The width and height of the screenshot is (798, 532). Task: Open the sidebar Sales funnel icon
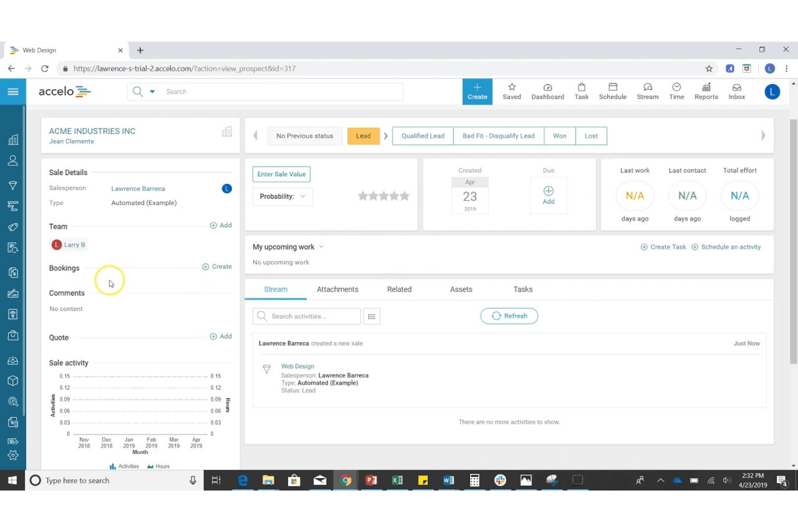point(13,185)
